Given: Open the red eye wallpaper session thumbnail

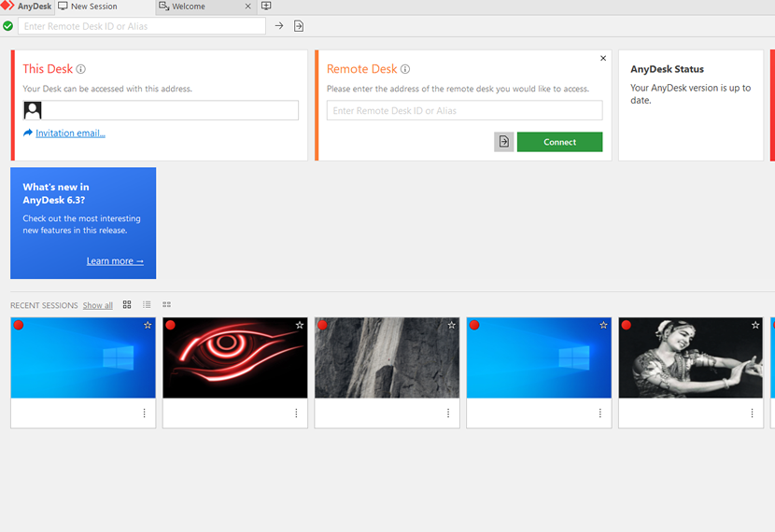Looking at the screenshot, I should point(235,357).
